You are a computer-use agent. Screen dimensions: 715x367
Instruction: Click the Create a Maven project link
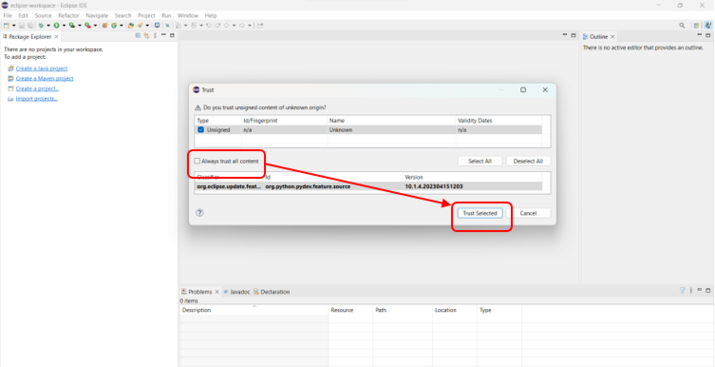tap(45, 78)
